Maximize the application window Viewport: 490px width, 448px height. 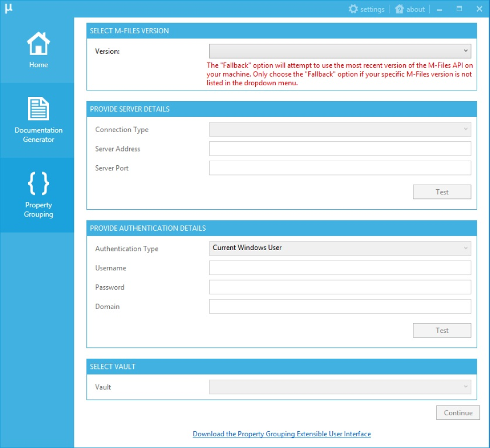pos(459,9)
